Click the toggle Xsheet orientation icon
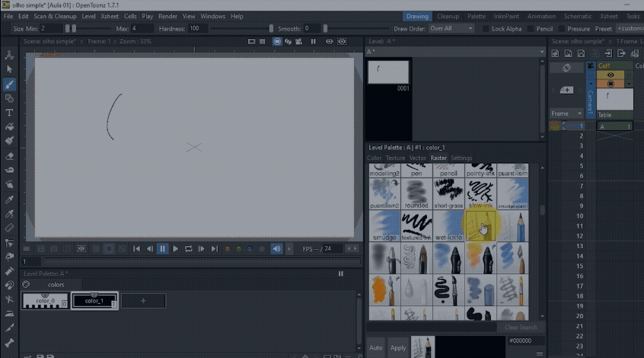Screen dimensions: 644x358 coord(566,68)
